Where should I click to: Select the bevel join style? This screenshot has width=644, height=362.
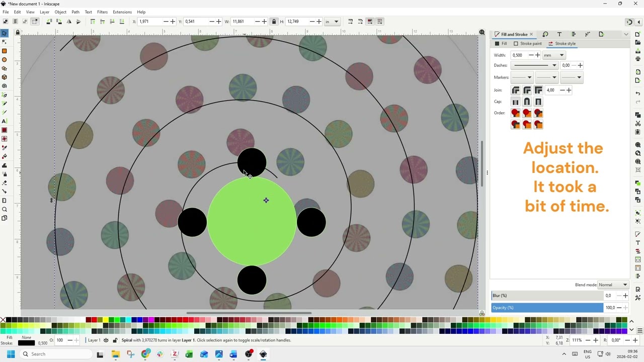click(516, 90)
